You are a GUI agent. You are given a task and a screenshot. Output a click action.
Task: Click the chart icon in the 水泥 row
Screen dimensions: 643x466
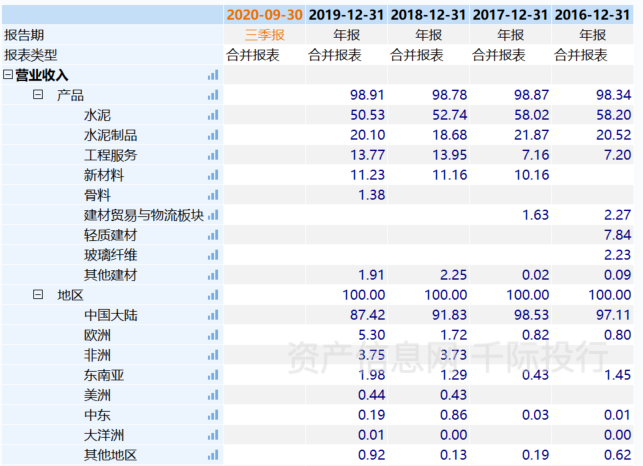click(x=212, y=115)
